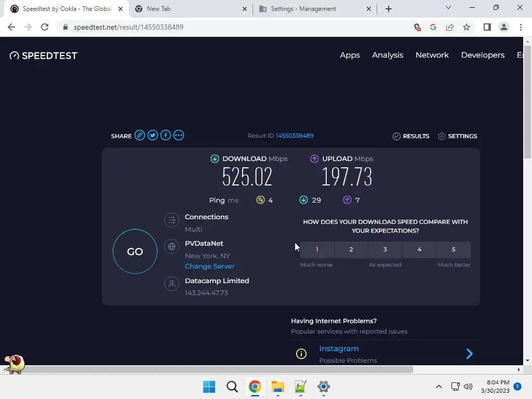532x399 pixels.
Task: Switch to the New Tab tab
Action: point(191,9)
